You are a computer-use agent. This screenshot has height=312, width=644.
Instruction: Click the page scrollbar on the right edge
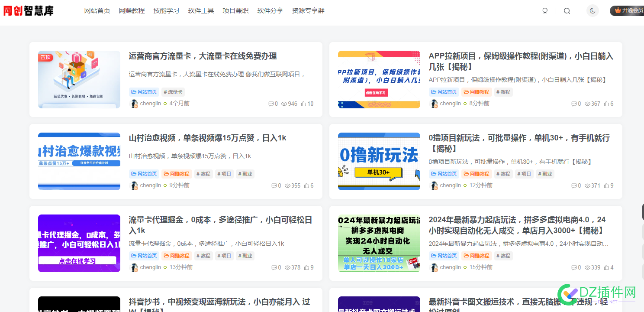642,210
